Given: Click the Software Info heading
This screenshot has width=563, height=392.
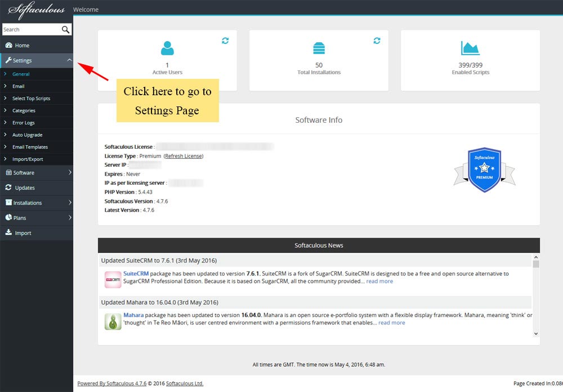Looking at the screenshot, I should tap(319, 120).
